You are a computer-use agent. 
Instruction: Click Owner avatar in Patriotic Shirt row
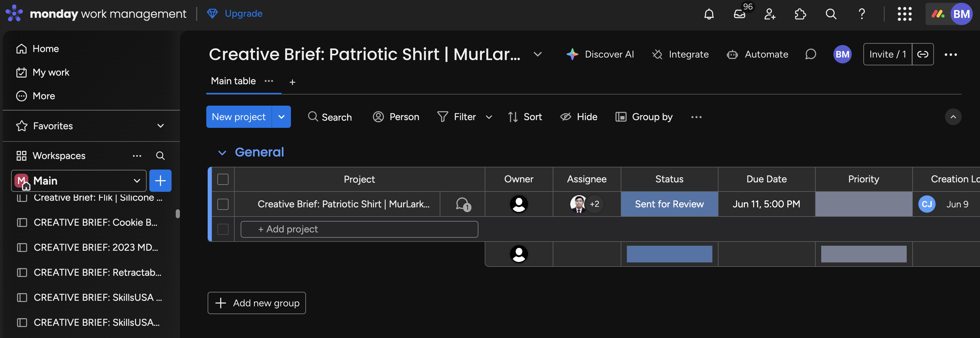pos(519,204)
